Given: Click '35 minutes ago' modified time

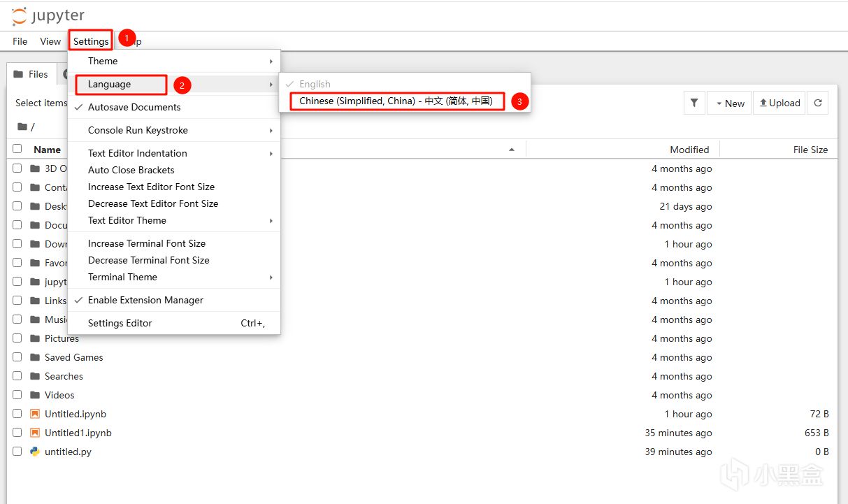Looking at the screenshot, I should click(678, 433).
